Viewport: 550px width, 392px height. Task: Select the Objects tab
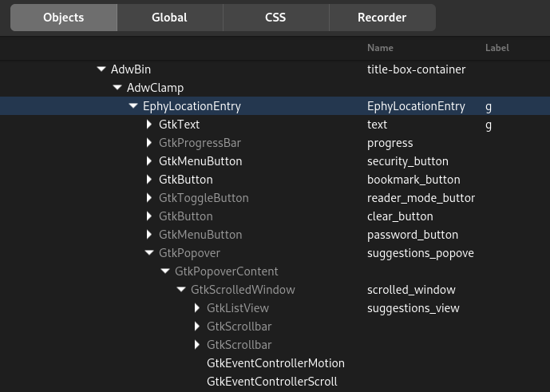point(64,18)
